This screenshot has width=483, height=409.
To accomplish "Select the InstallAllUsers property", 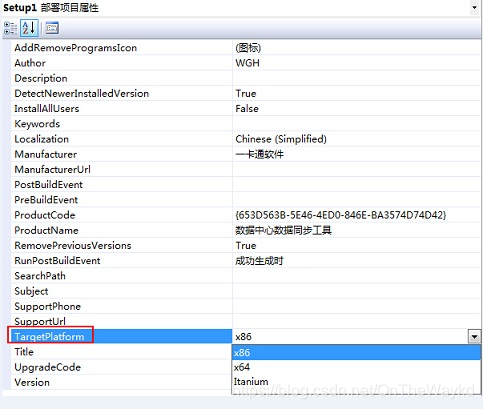I will (47, 109).
